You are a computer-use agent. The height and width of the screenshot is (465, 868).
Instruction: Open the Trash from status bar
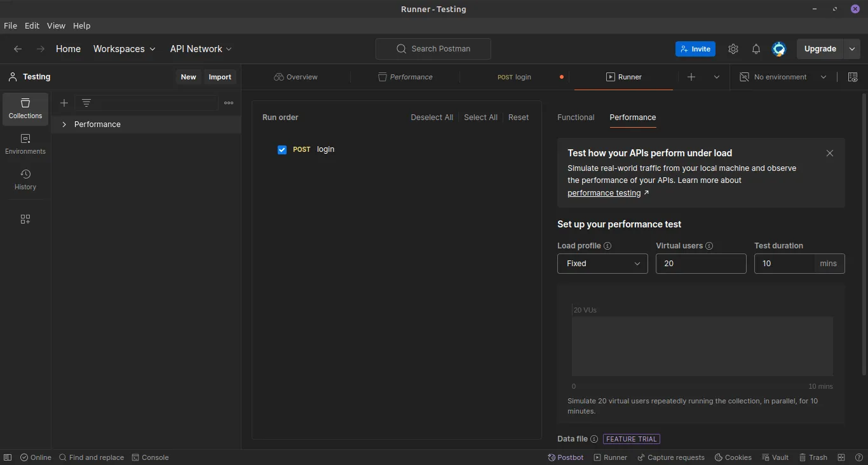(813, 457)
